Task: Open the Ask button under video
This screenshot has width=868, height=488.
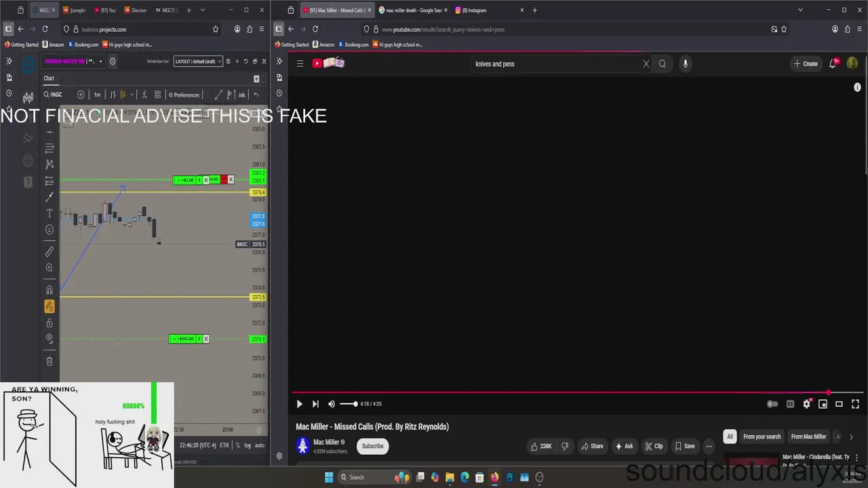Action: click(x=624, y=446)
